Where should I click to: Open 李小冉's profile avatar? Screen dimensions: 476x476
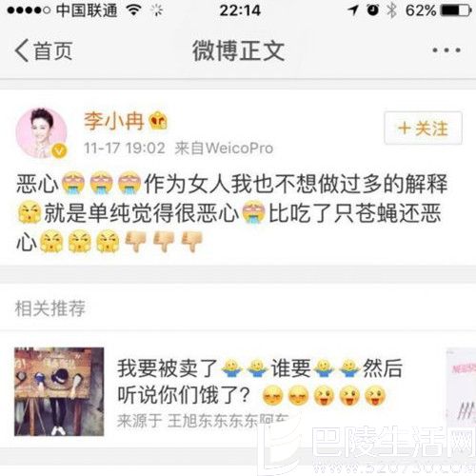42,132
